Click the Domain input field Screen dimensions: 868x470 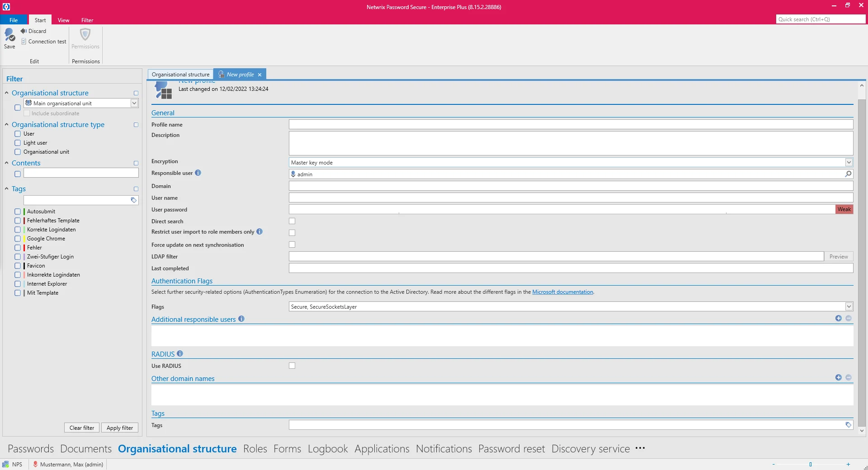click(571, 186)
